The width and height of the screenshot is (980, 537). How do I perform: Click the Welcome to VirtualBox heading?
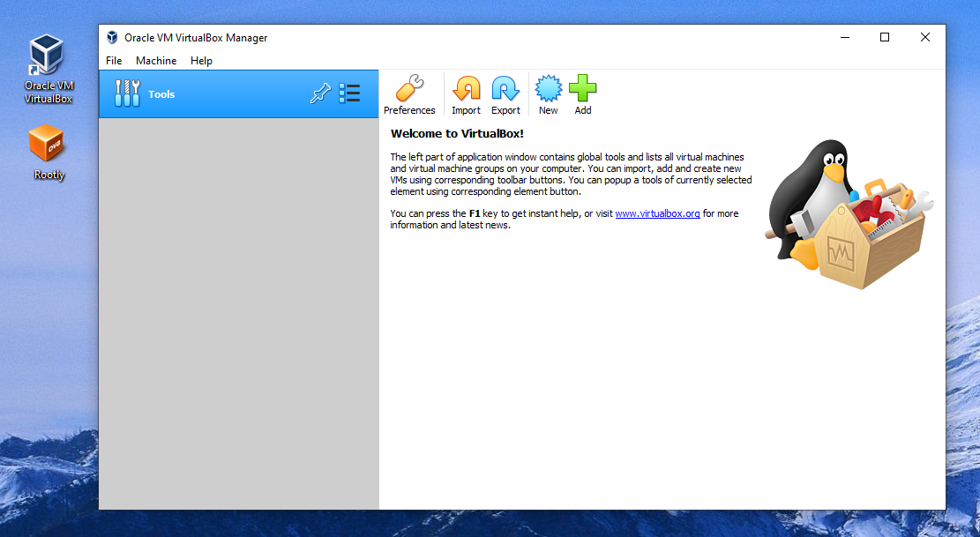456,134
